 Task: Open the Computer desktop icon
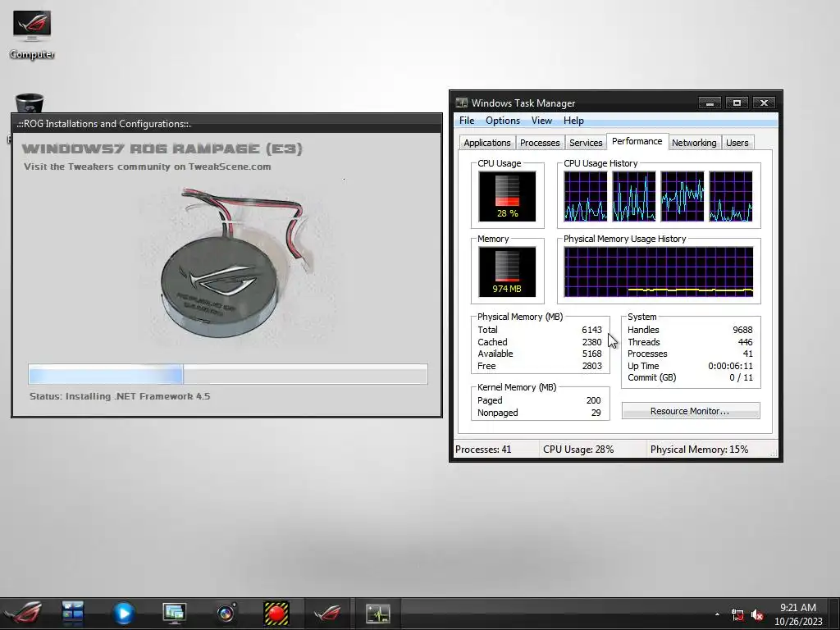coord(32,34)
